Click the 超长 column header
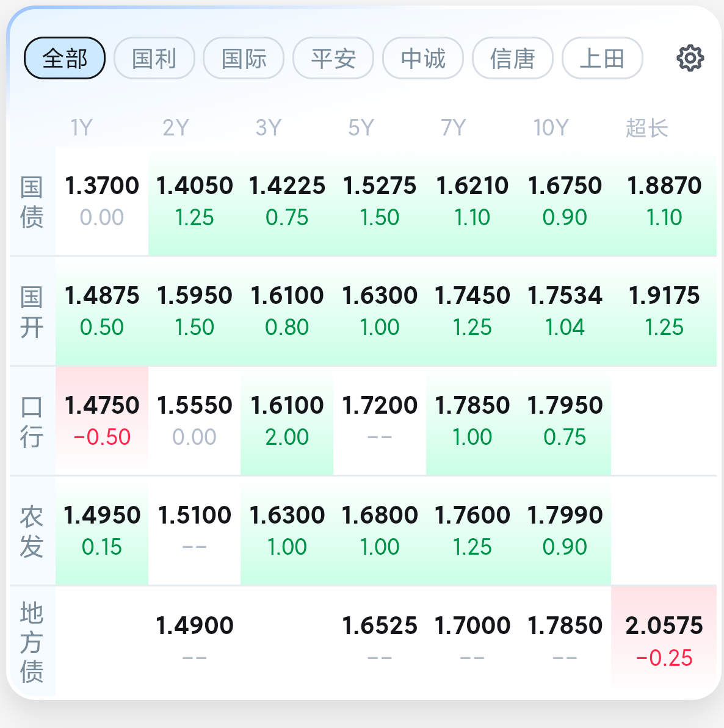Viewport: 724px width, 728px height. pos(647,128)
